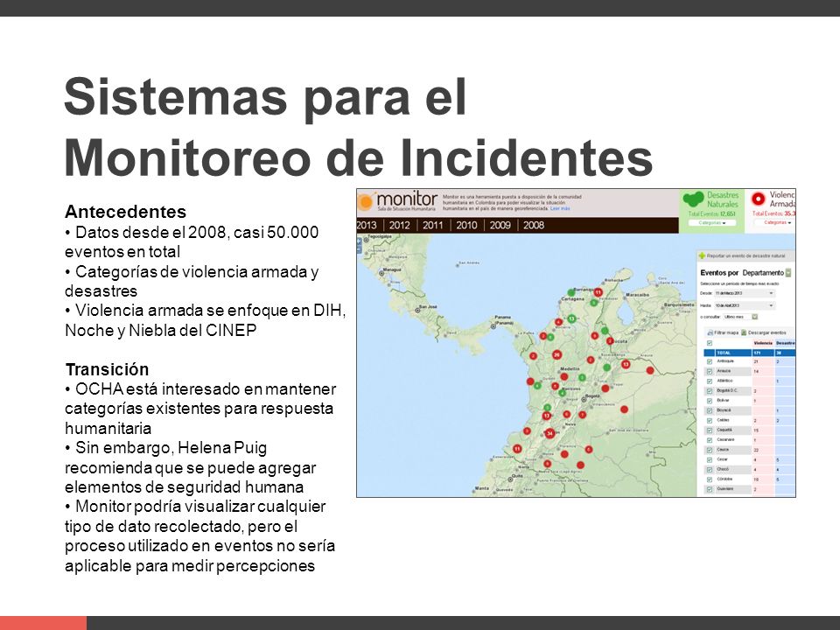Toggle the Boyacá checkbox
The image size is (840, 630).
[710, 411]
